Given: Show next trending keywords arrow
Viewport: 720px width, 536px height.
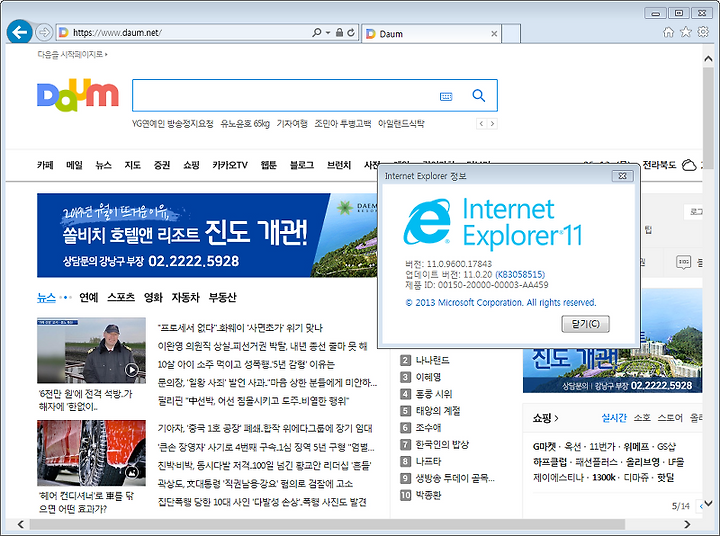Looking at the screenshot, I should 492,124.
